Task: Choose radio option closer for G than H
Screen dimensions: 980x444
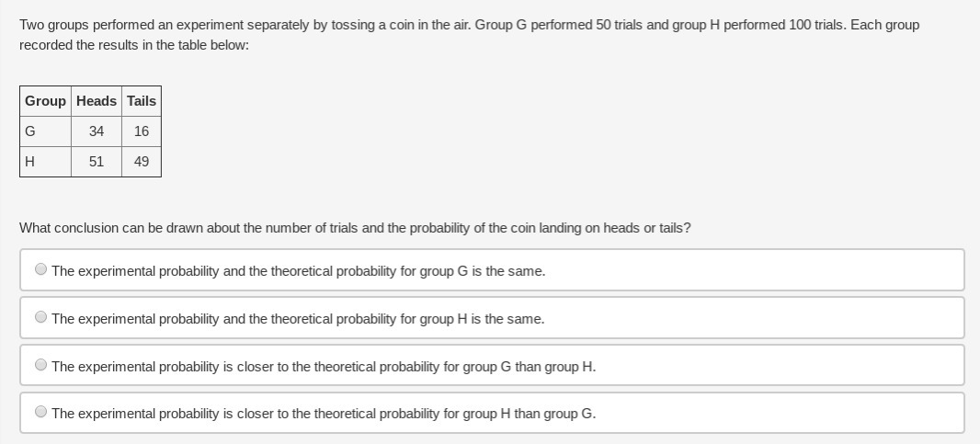Action: pyautogui.click(x=41, y=366)
